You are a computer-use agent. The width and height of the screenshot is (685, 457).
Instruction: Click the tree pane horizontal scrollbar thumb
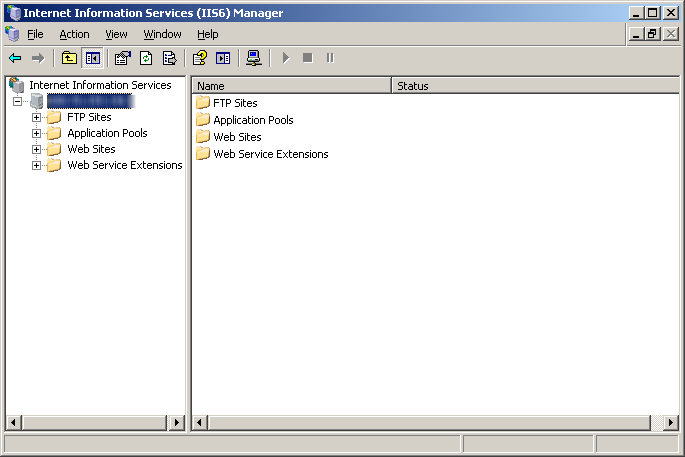tap(94, 422)
